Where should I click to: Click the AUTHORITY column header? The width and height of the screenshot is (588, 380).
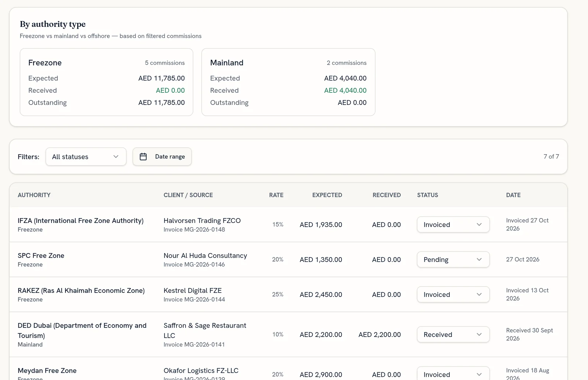[x=34, y=195]
